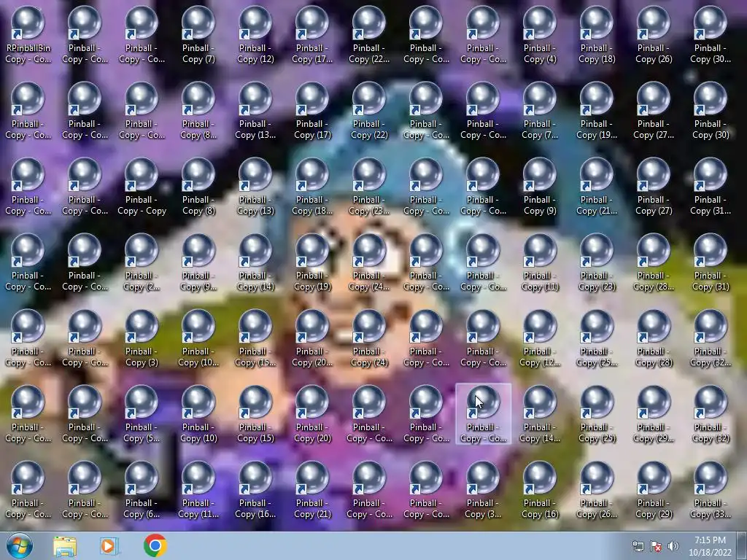The image size is (747, 560).
Task: Pick the 'Pinball - Copy (11)' icon
Action: pos(540,262)
